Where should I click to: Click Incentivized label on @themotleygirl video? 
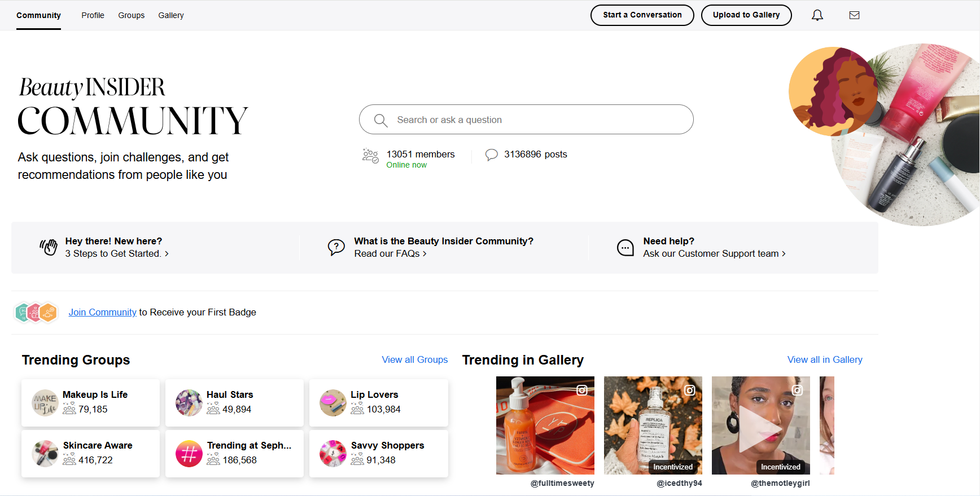point(780,467)
